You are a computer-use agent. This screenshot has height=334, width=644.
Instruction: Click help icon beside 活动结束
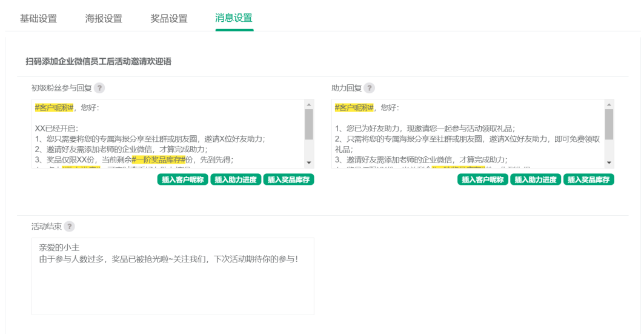(x=70, y=226)
